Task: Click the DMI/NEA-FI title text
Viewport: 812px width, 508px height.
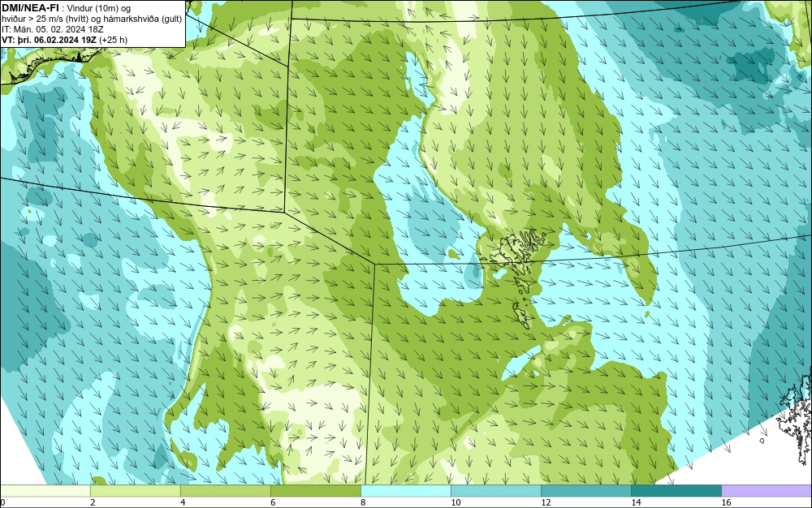Action: [x=29, y=8]
